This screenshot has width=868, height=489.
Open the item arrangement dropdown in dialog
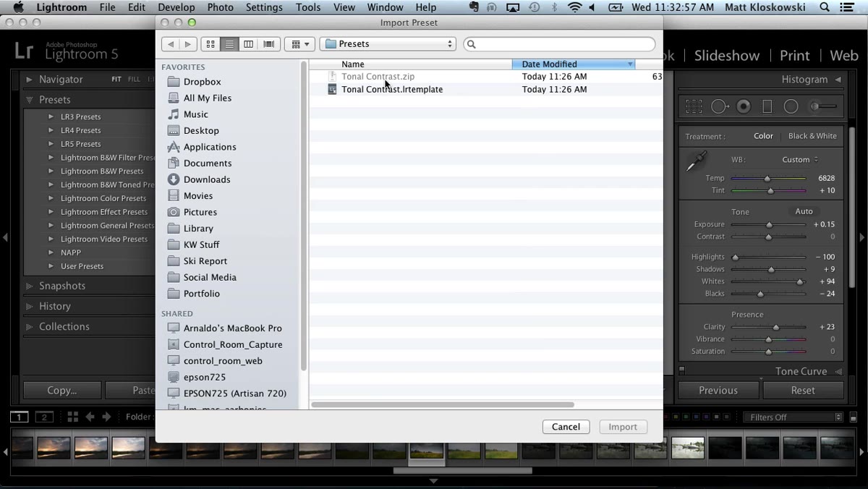(299, 44)
